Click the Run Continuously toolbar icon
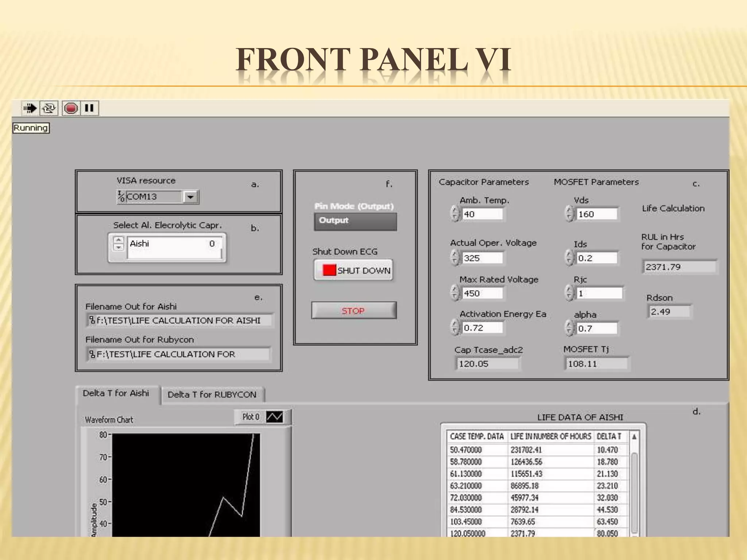The image size is (747, 560). tap(49, 108)
